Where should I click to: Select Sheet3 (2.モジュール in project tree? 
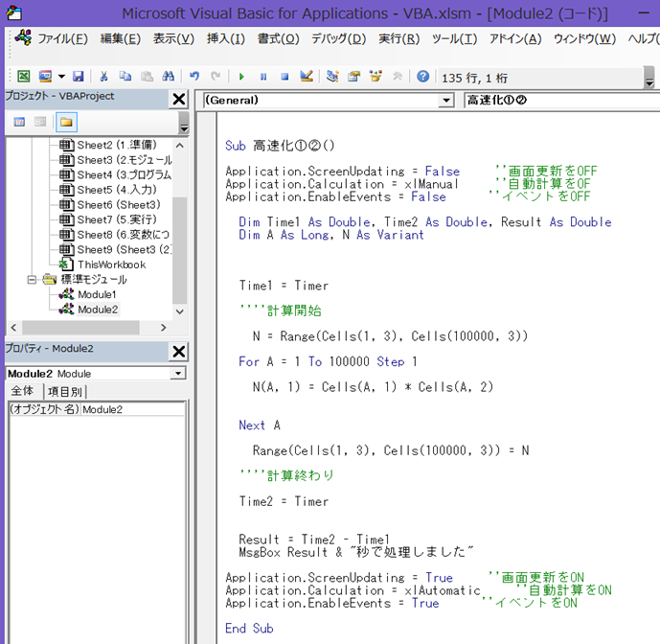[125, 160]
